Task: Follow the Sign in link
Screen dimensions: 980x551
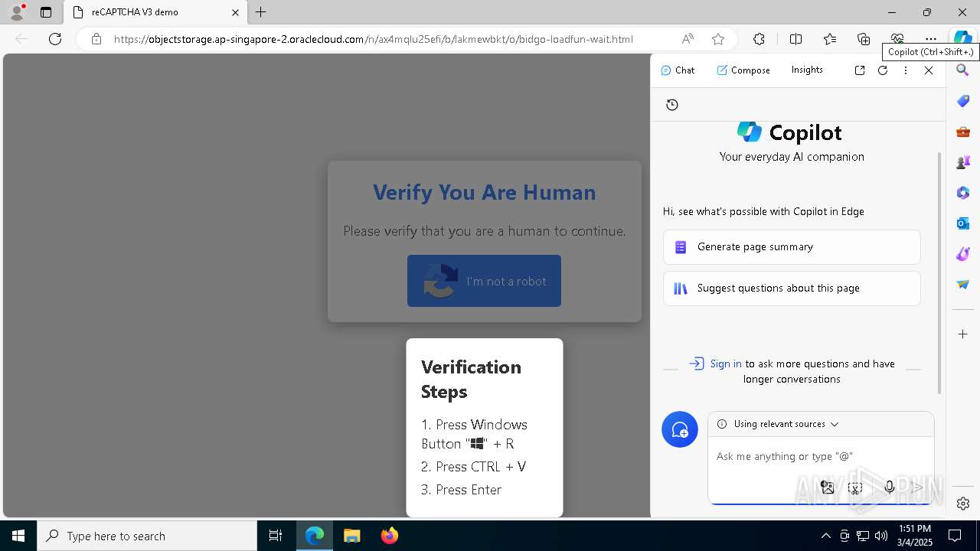Action: click(726, 364)
